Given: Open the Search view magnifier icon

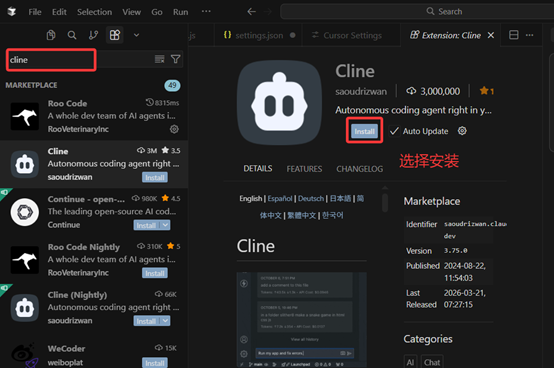Looking at the screenshot, I should point(72,35).
